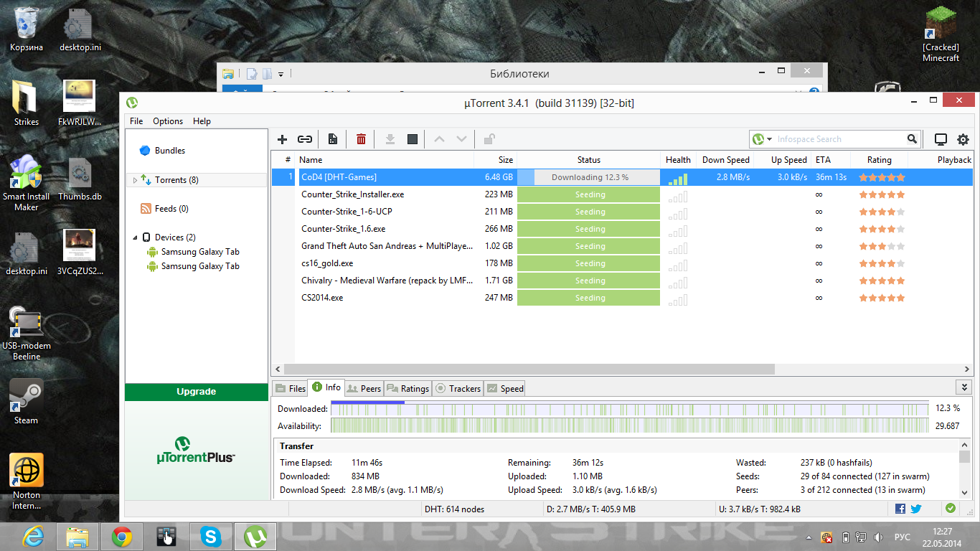
Task: Click the Rating stars for Counter-Strike_1-6-UCP
Action: pyautogui.click(x=882, y=212)
